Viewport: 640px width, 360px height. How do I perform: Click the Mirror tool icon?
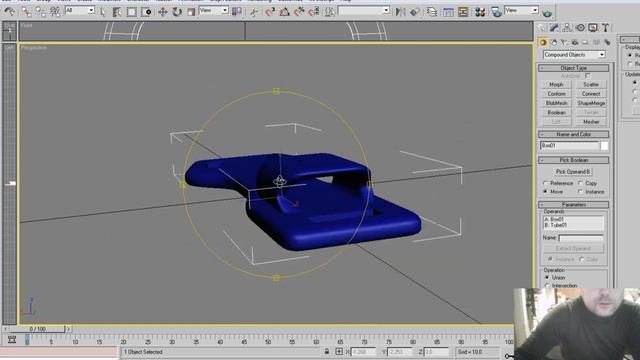pyautogui.click(x=400, y=12)
